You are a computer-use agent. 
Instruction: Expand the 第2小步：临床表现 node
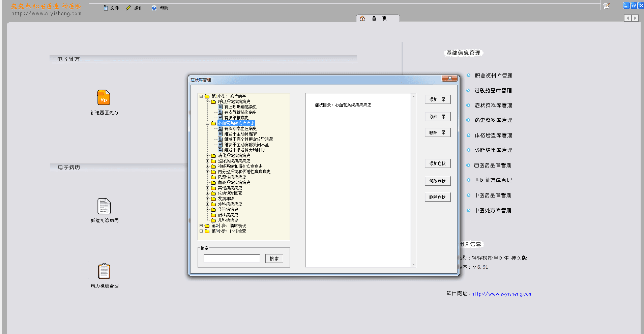click(x=201, y=225)
